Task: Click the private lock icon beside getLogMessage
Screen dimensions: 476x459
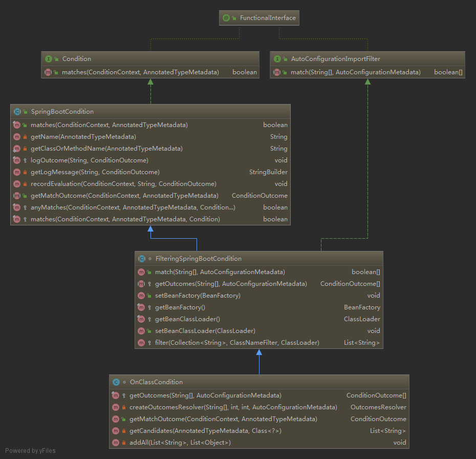Action: click(x=25, y=172)
